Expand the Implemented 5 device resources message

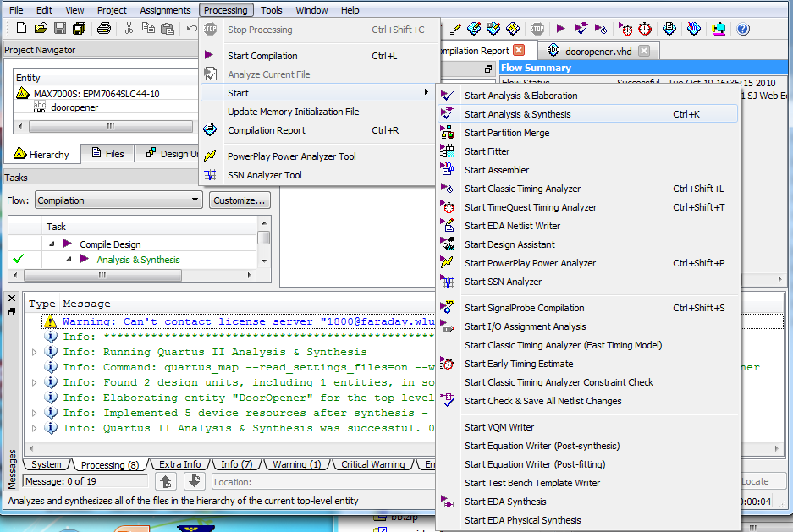click(x=35, y=413)
